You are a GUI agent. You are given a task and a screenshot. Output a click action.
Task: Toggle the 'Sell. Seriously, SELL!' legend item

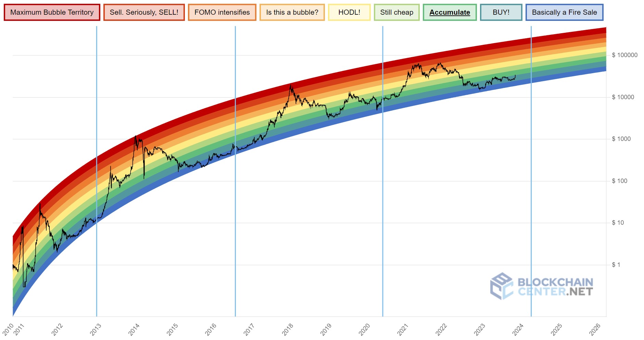[x=144, y=12]
